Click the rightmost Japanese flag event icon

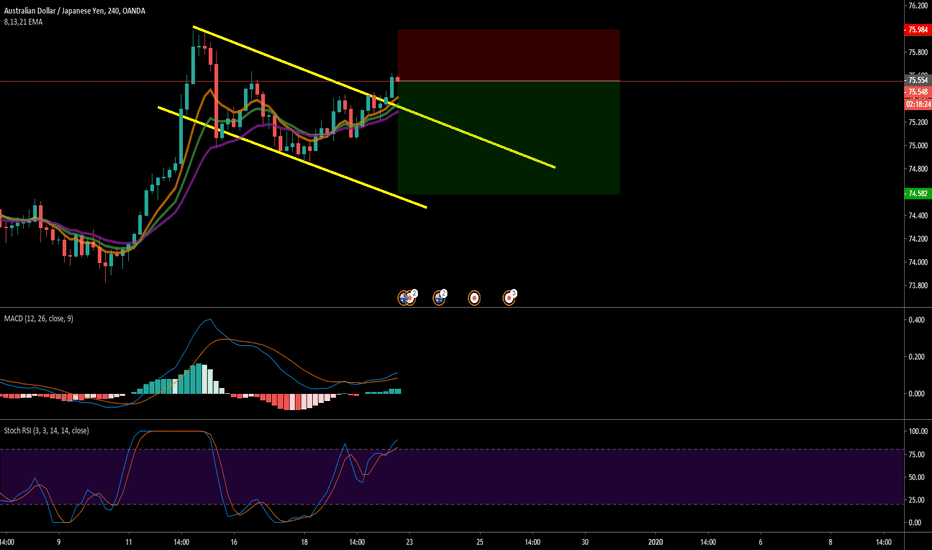click(x=509, y=297)
